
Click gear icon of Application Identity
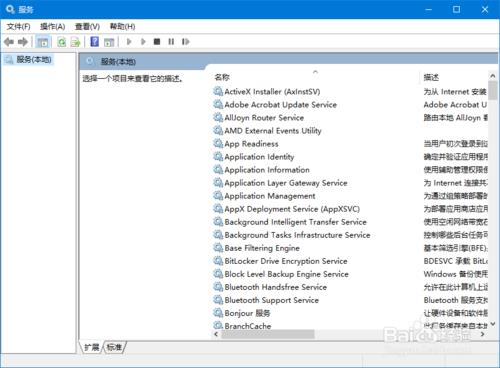coord(218,156)
